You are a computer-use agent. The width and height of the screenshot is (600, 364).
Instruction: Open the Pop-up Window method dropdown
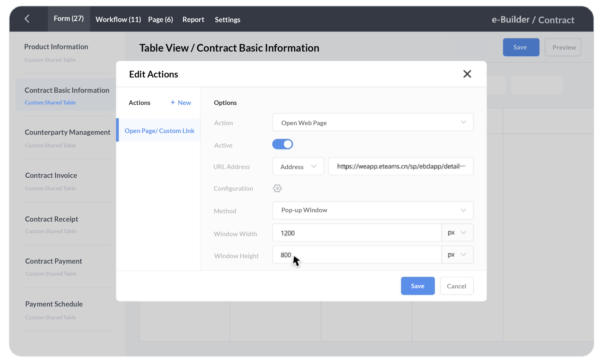[x=373, y=210]
